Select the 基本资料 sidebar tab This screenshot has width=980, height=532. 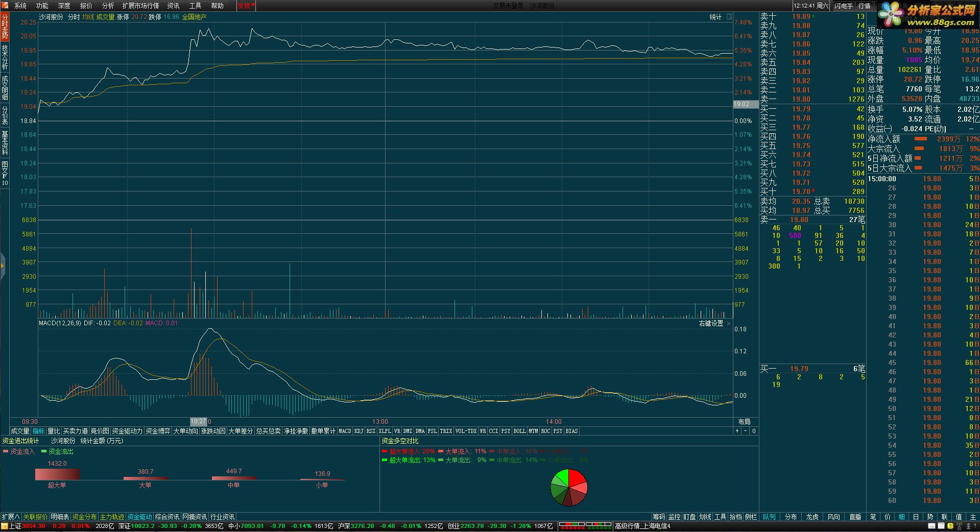(5, 142)
